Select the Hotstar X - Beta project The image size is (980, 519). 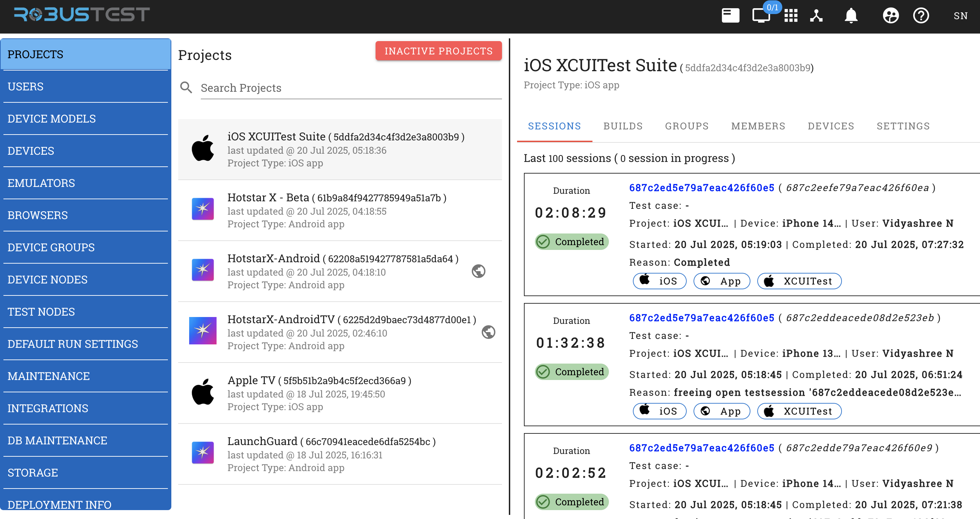point(340,210)
